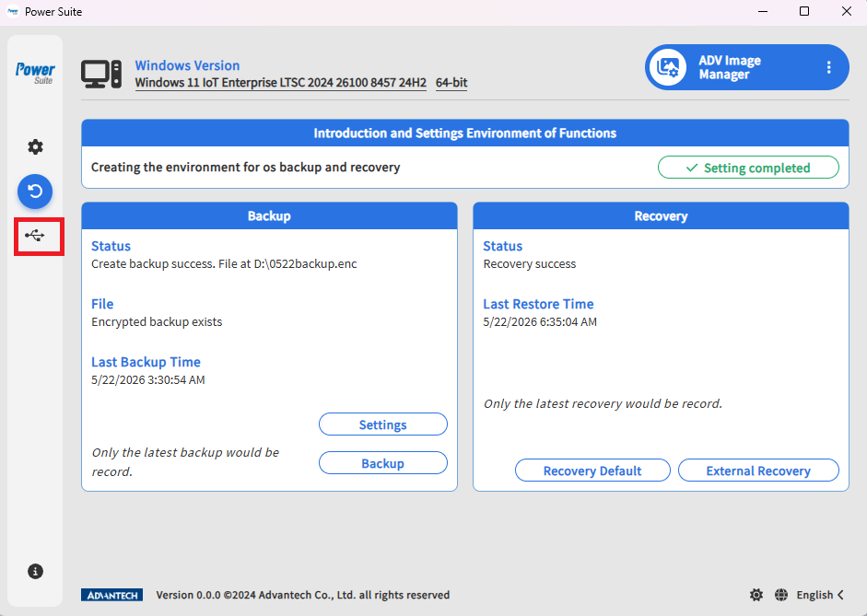867x616 pixels.
Task: Click 'Last Restore Time' label
Action: (538, 304)
